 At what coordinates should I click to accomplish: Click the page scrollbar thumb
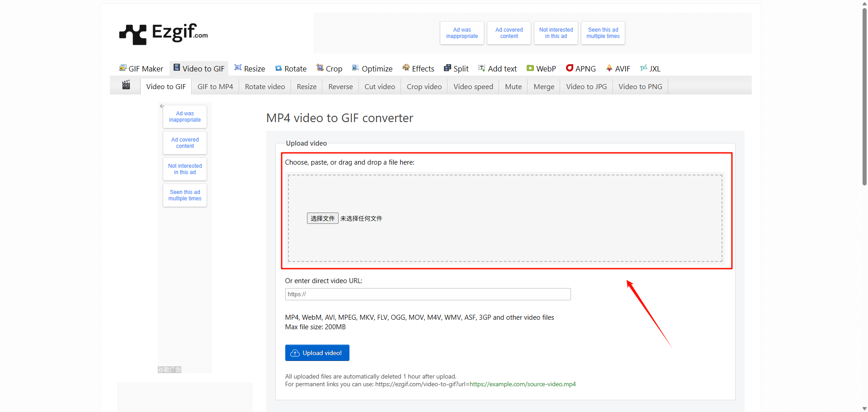point(864,96)
